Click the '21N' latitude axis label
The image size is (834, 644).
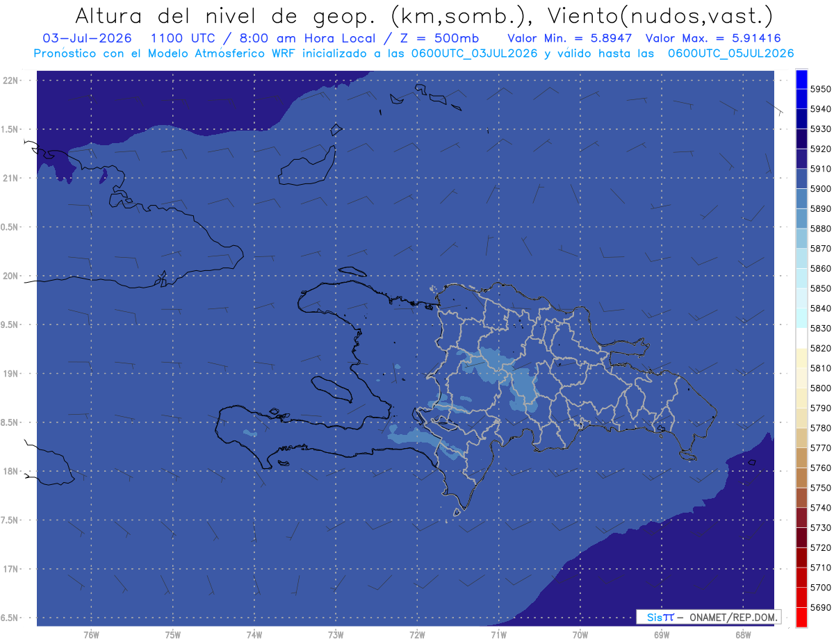point(11,178)
